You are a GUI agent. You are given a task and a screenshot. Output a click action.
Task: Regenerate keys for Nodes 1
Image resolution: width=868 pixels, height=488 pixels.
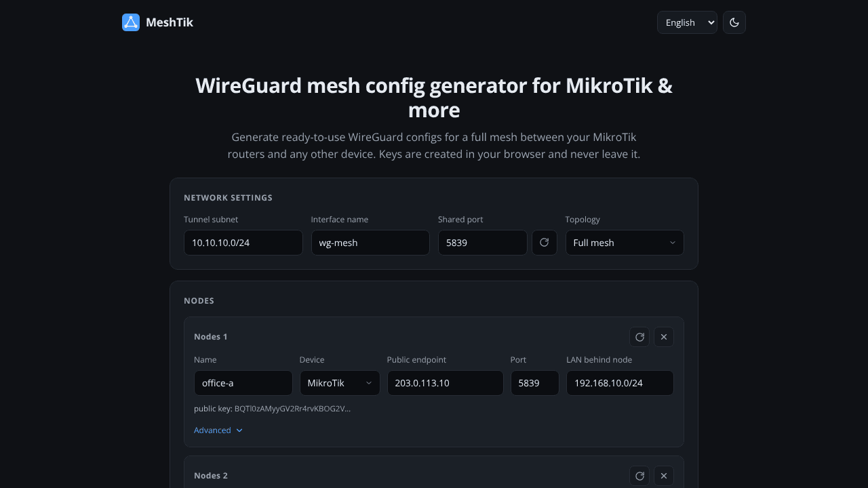[639, 337]
